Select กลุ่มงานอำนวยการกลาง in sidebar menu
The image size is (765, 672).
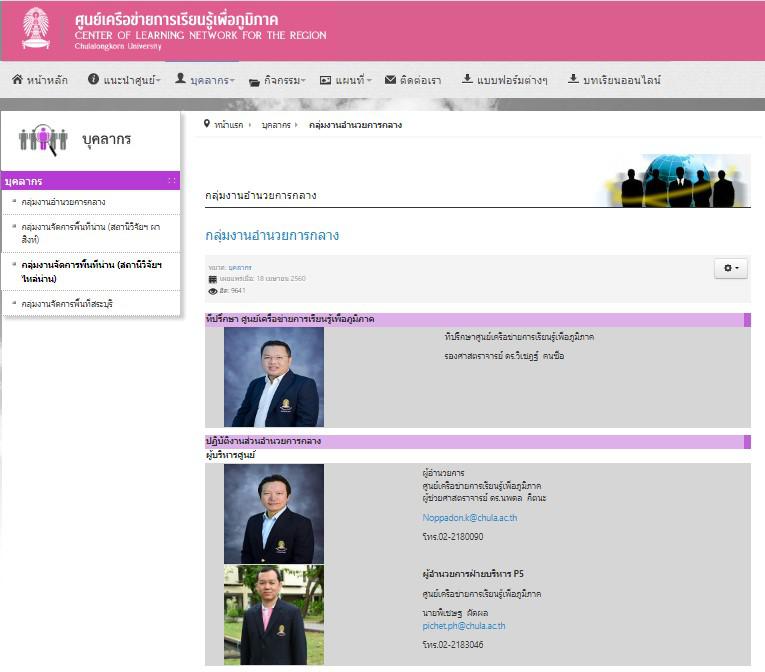point(63,202)
